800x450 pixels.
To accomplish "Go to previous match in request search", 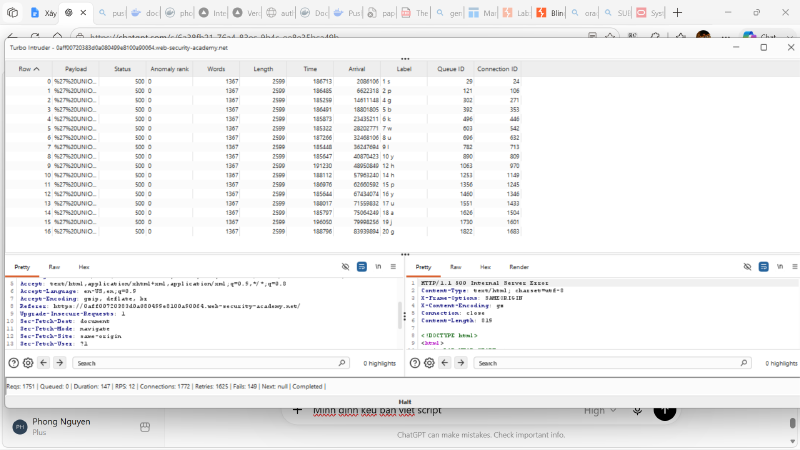I will [43, 363].
